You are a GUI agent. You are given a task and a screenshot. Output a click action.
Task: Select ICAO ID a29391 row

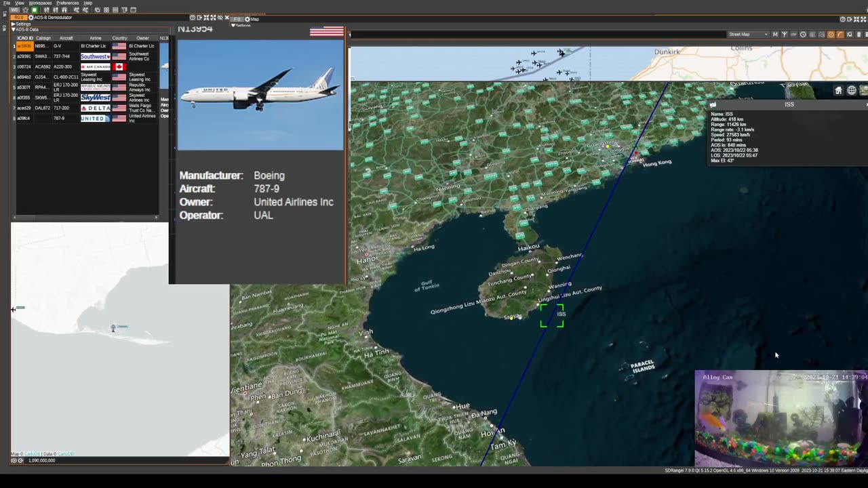coord(24,56)
